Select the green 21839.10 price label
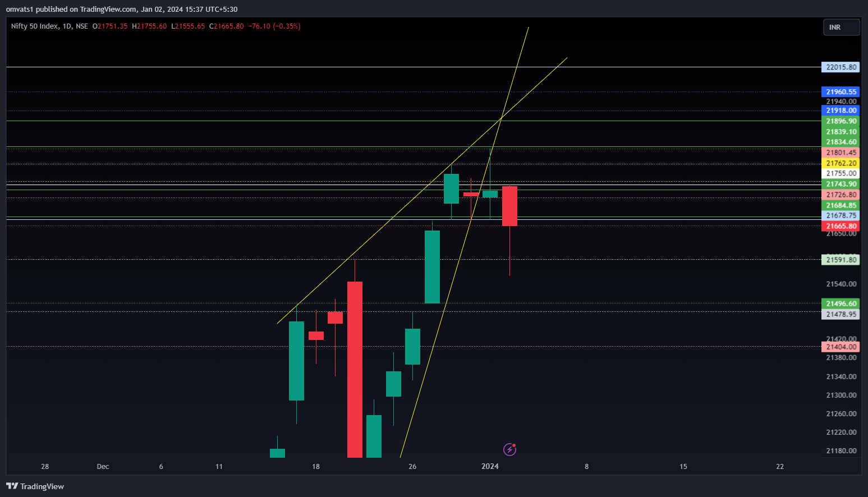Image resolution: width=868 pixels, height=497 pixels. click(841, 132)
